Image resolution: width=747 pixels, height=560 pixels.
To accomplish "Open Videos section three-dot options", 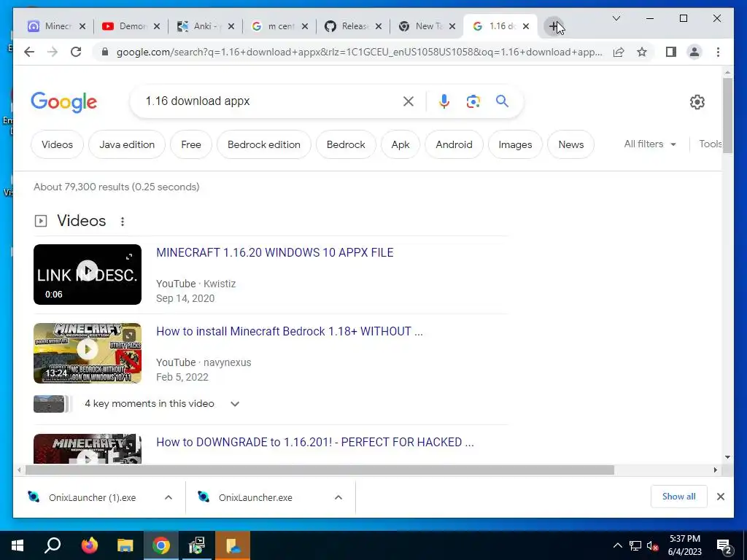I will point(123,222).
